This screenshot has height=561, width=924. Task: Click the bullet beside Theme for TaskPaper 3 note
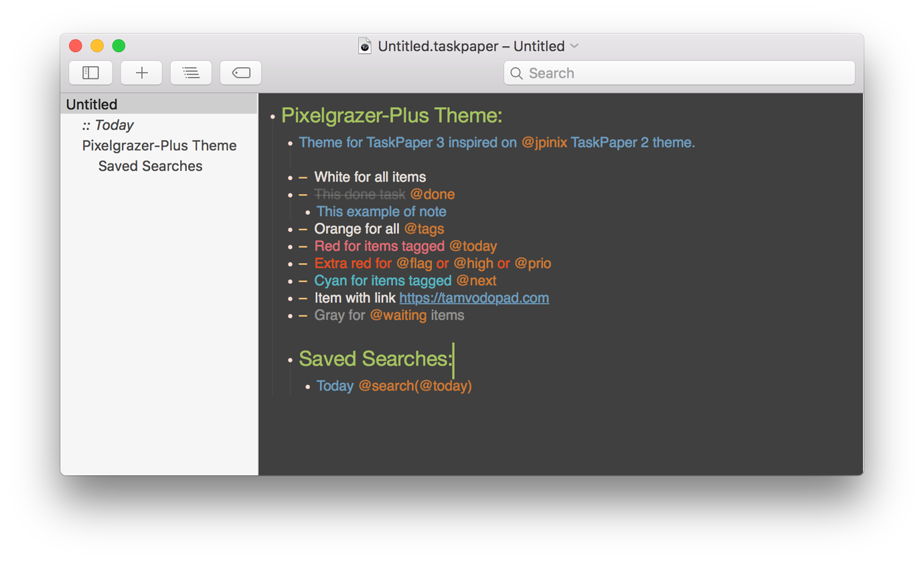[291, 143]
